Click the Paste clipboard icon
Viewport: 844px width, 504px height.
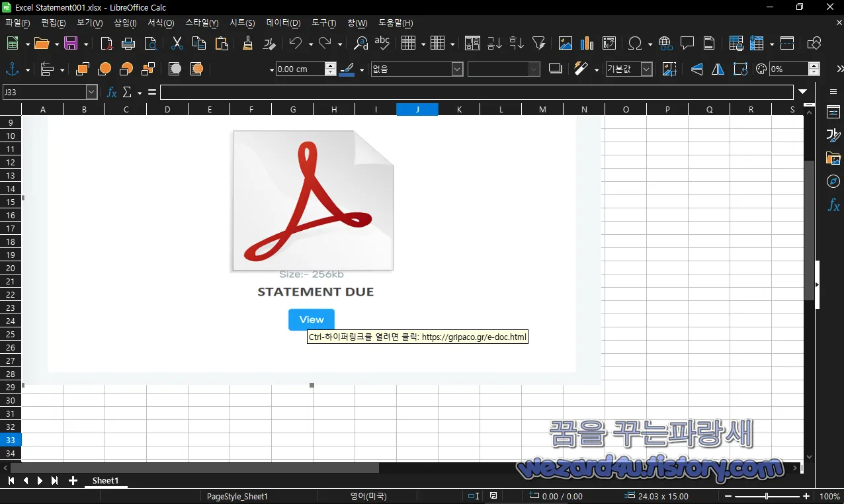[x=222, y=44]
